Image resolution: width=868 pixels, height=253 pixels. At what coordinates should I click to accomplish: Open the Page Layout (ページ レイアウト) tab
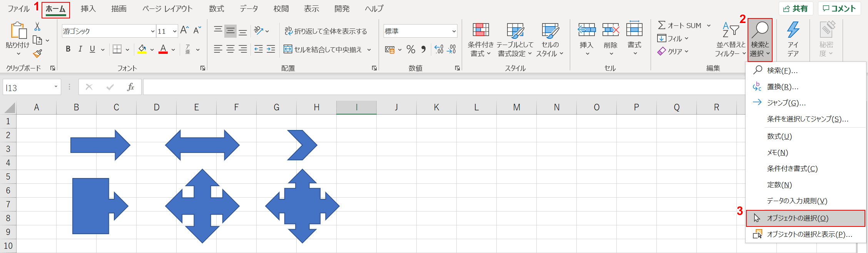[x=167, y=9]
